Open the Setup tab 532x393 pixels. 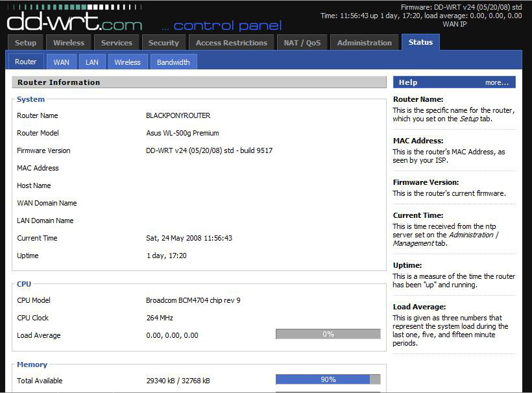(25, 43)
